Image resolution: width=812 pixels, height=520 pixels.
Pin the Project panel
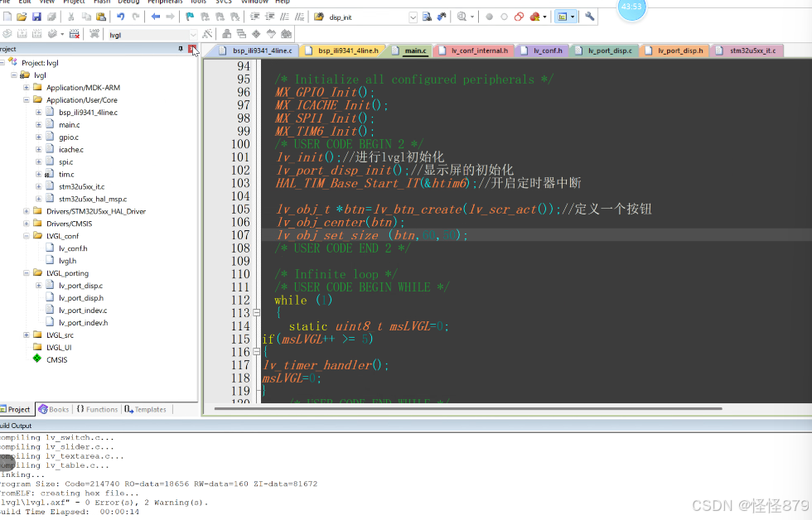click(x=181, y=49)
